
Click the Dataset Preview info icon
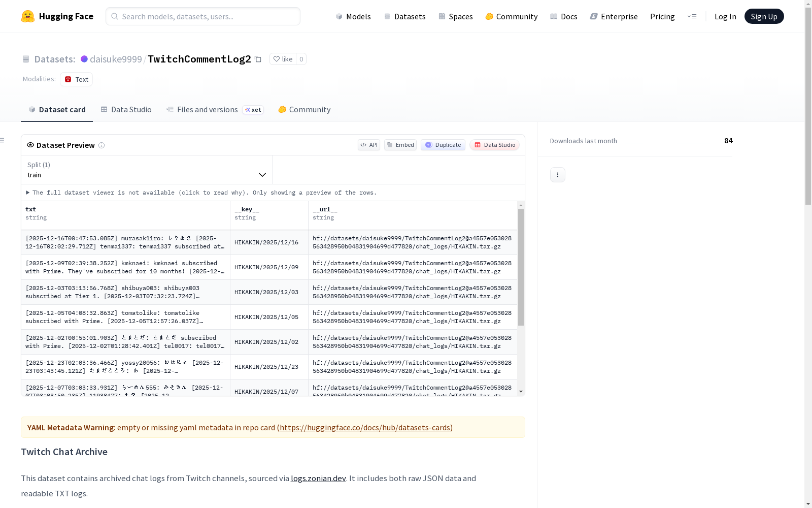coord(101,145)
